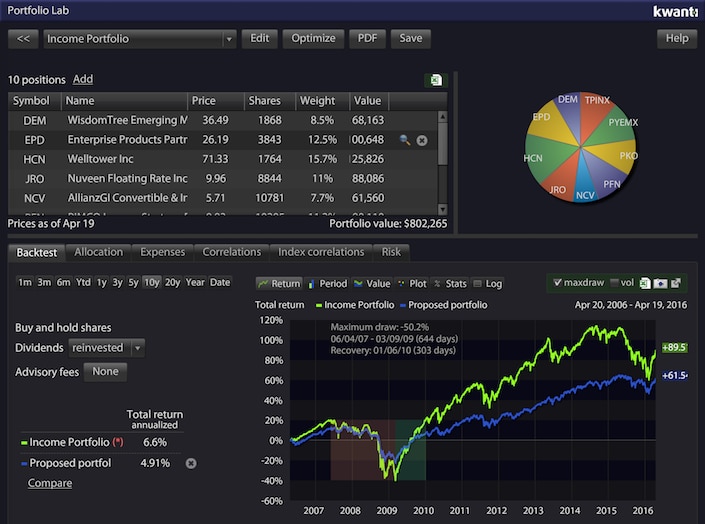
Task: Select the JRO Nuveen Floating Rate row
Action: point(223,179)
